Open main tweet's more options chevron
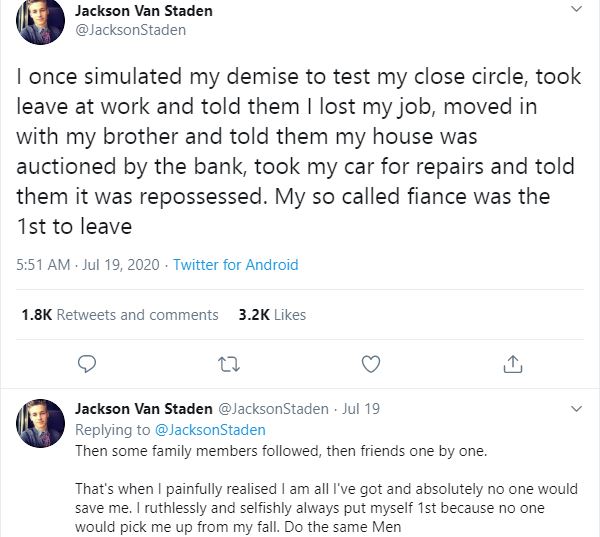The width and height of the screenshot is (600, 537). [575, 12]
